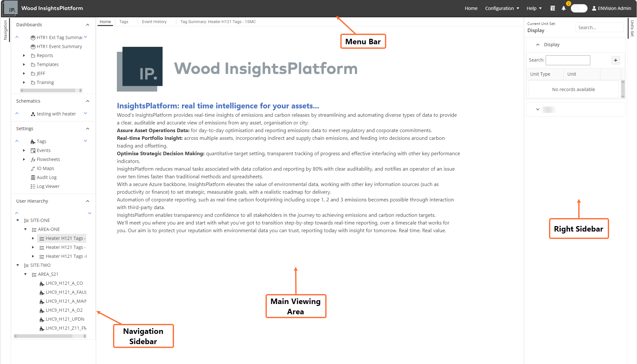Toggle the switch in the top bar
Image resolution: width=637 pixels, height=364 pixels.
[579, 8]
